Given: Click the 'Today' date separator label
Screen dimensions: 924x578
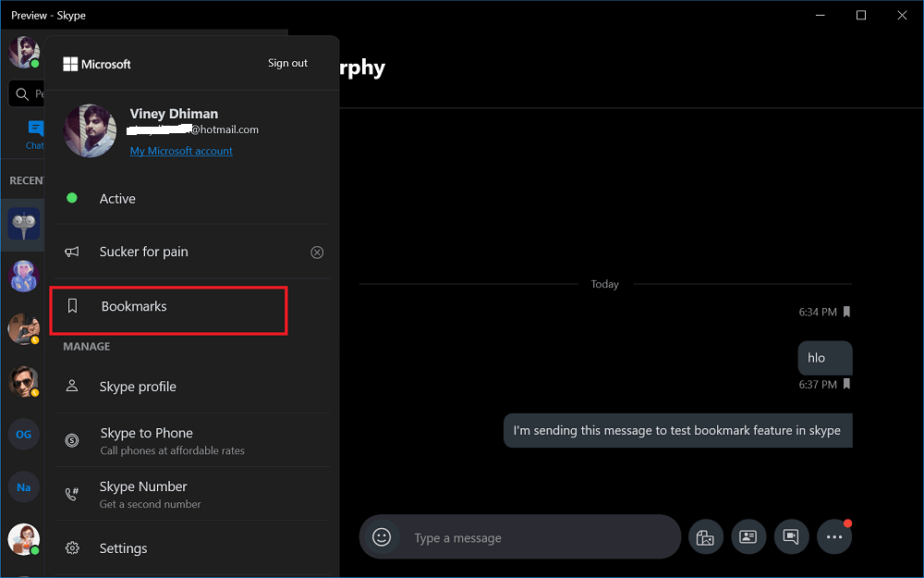Looking at the screenshot, I should (x=604, y=284).
